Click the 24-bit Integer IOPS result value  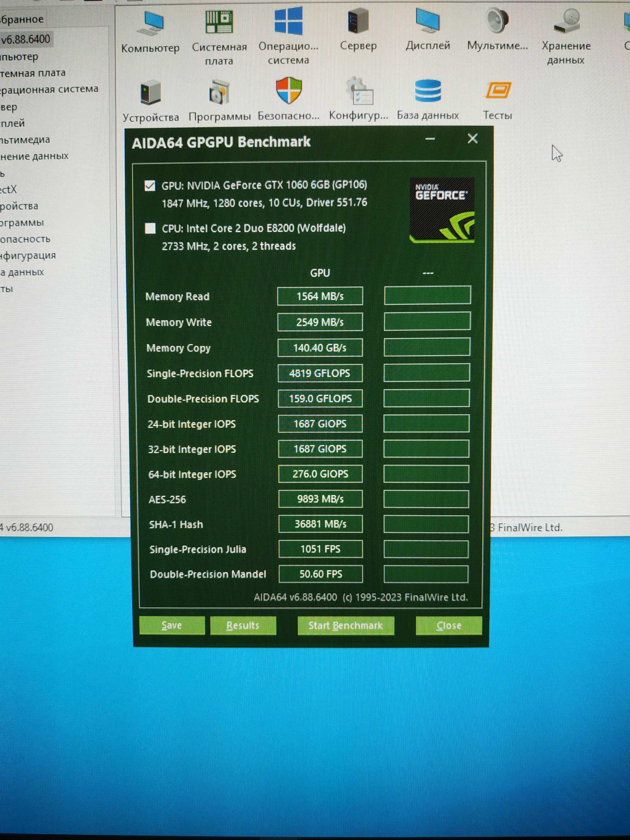[320, 424]
